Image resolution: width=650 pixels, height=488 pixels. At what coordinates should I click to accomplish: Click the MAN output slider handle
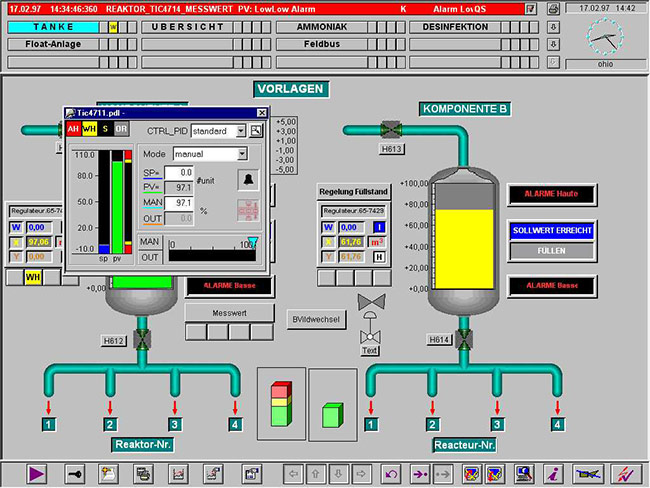click(x=252, y=242)
